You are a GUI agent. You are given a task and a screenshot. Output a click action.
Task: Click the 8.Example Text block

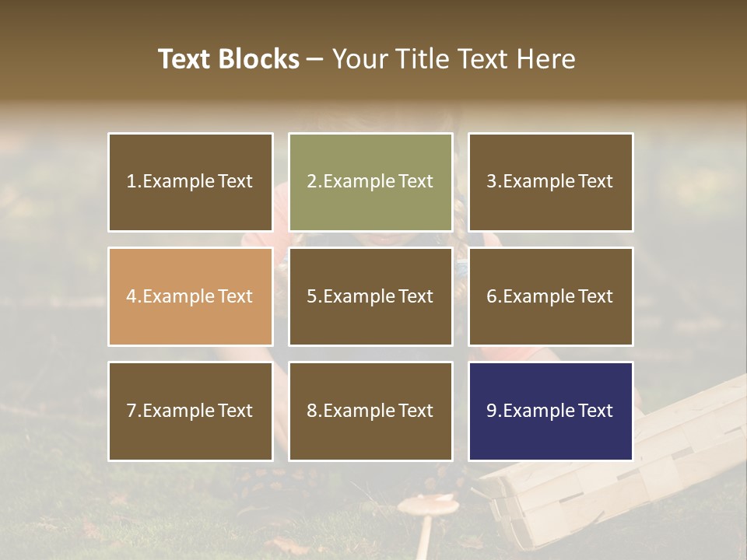(x=370, y=411)
